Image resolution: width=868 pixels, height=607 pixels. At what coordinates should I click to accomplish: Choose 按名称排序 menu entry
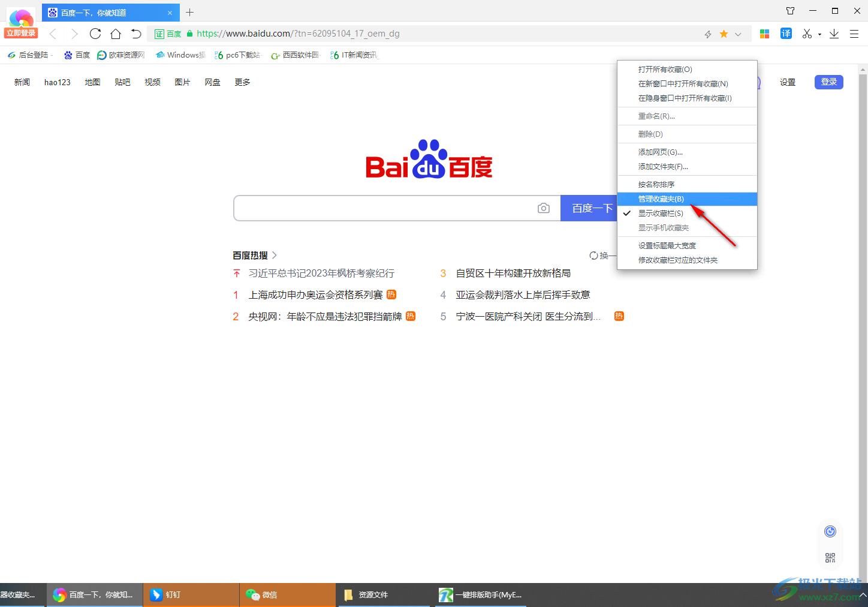[x=687, y=185]
